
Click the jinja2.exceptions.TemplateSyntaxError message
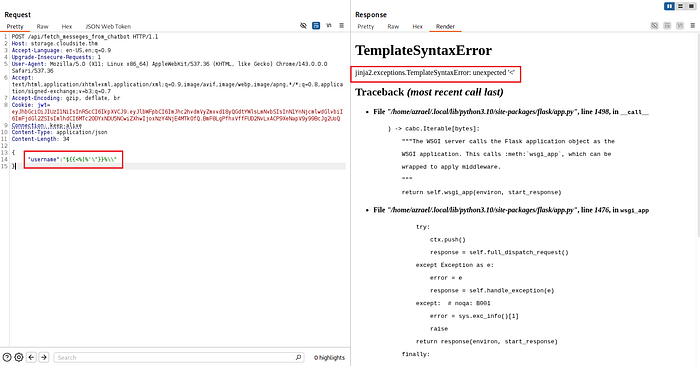click(x=435, y=72)
